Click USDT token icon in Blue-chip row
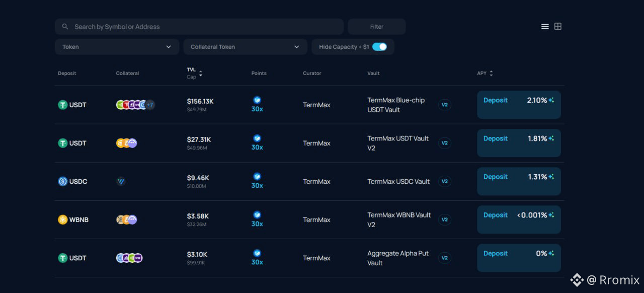Viewport: 644px width, 293px height. [x=63, y=105]
